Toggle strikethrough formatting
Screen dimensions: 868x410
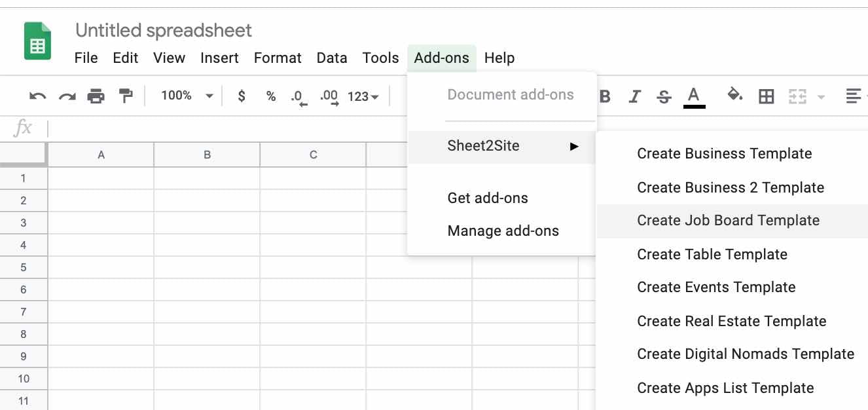(664, 97)
